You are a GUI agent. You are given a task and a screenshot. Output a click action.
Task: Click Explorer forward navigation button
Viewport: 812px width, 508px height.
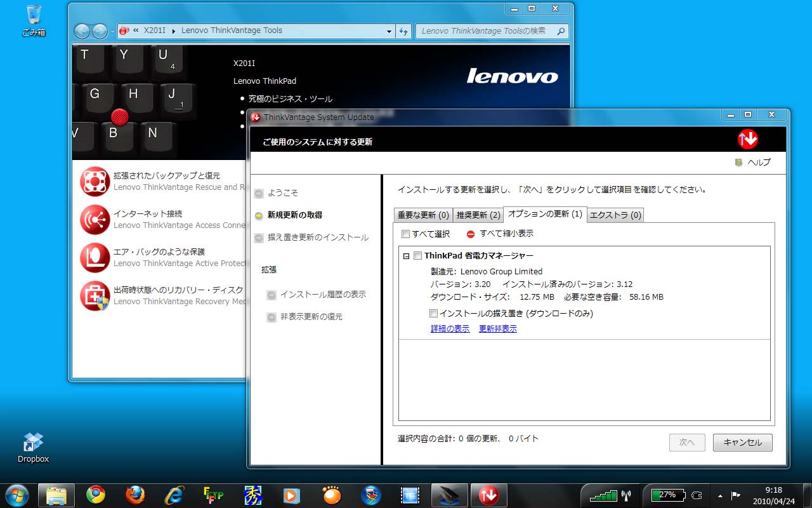[x=100, y=31]
